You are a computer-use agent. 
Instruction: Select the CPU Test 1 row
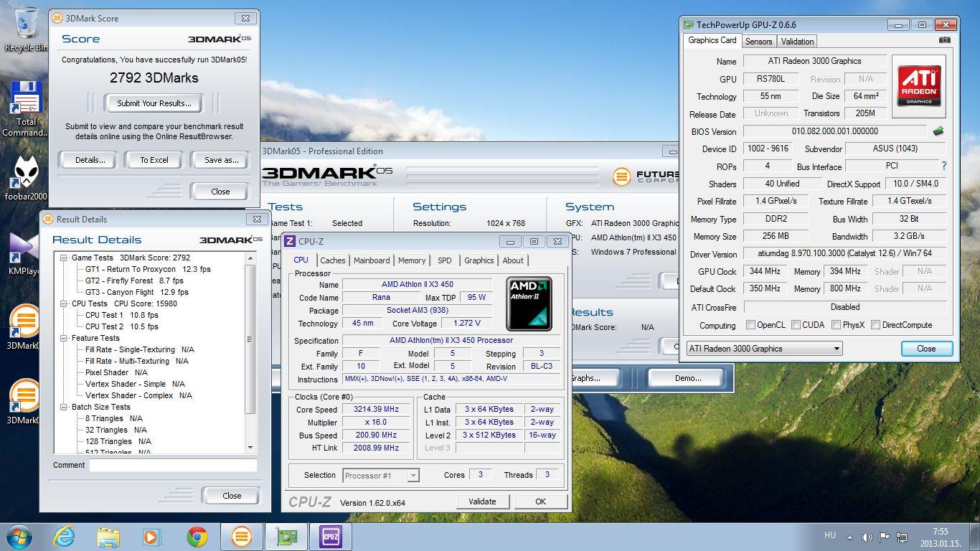click(x=121, y=315)
